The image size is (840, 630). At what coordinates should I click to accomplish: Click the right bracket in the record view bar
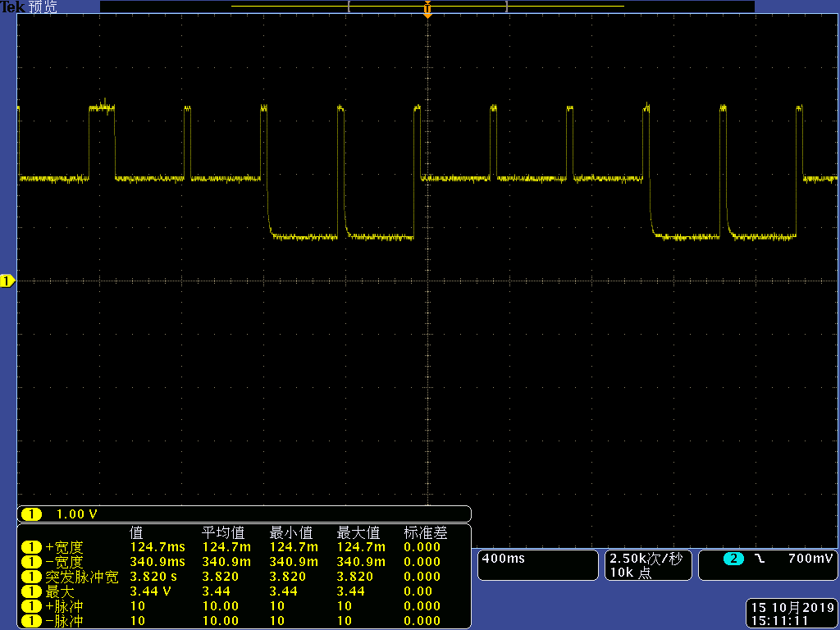pyautogui.click(x=505, y=7)
